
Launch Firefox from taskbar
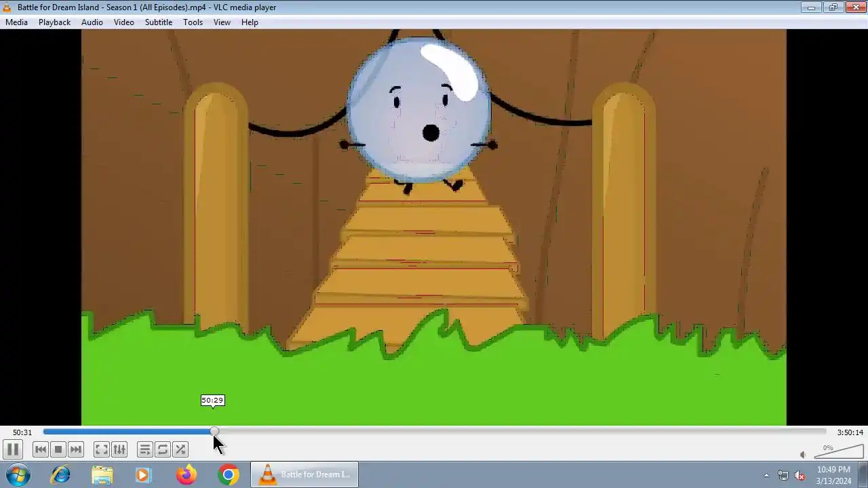(x=186, y=474)
